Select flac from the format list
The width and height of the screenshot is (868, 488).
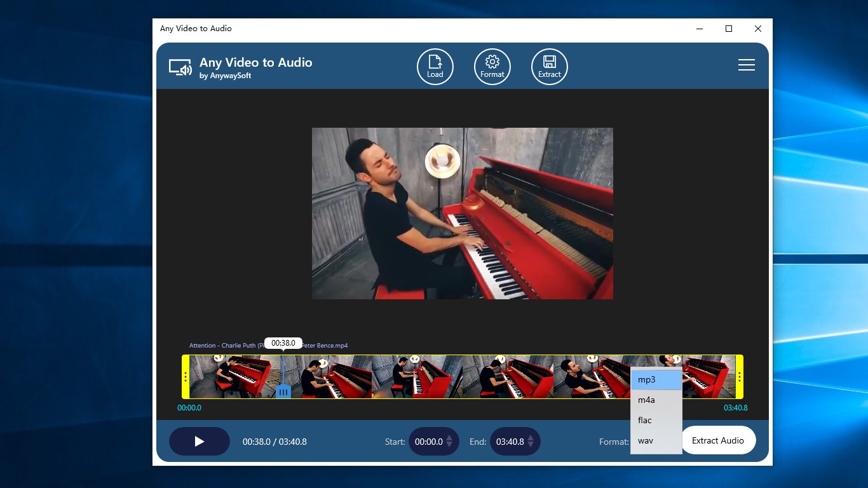point(645,420)
